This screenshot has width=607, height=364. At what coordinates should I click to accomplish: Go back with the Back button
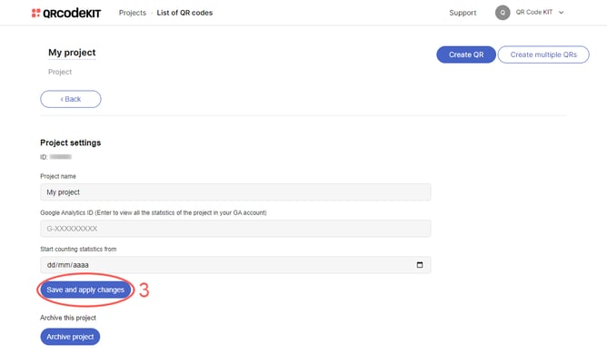pos(71,99)
